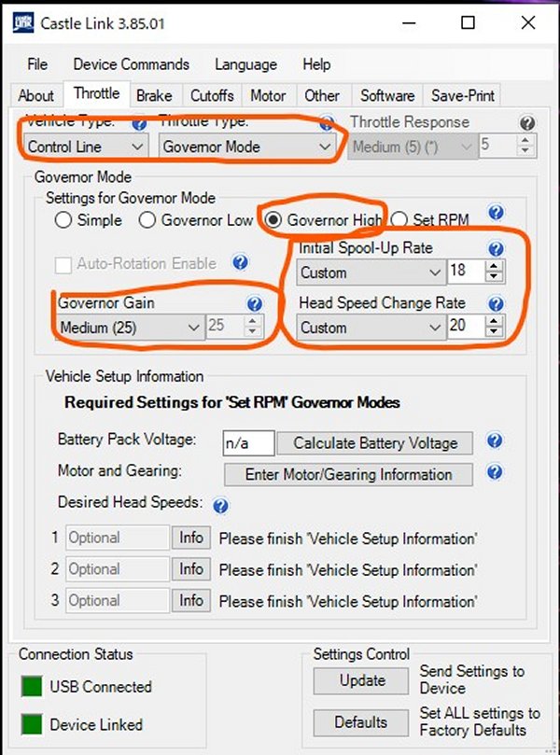Click help icon beside Initial Spool-Up Rate
The image size is (560, 755).
point(496,249)
